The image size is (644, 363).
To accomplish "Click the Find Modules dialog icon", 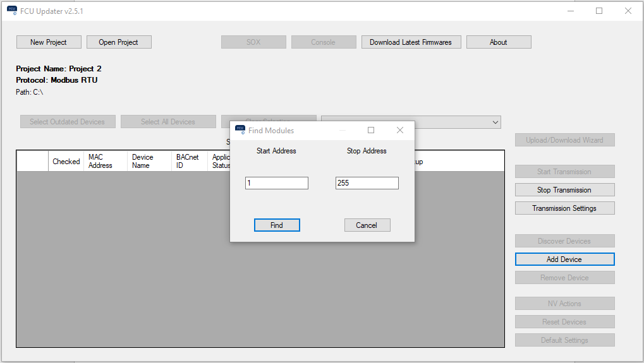I will click(x=240, y=130).
